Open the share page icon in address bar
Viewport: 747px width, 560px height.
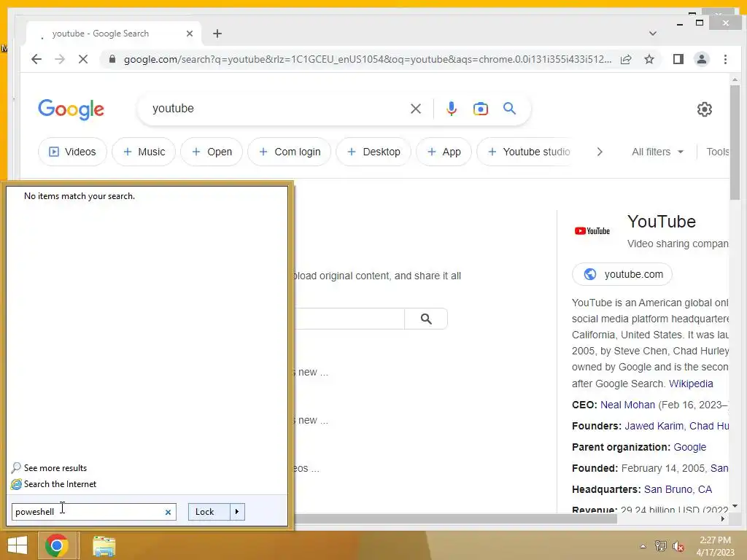626,59
